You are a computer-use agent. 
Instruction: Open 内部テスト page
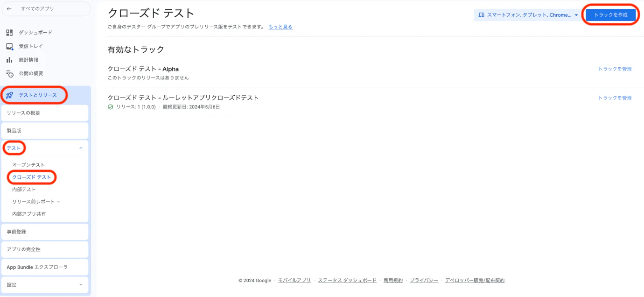tap(24, 189)
